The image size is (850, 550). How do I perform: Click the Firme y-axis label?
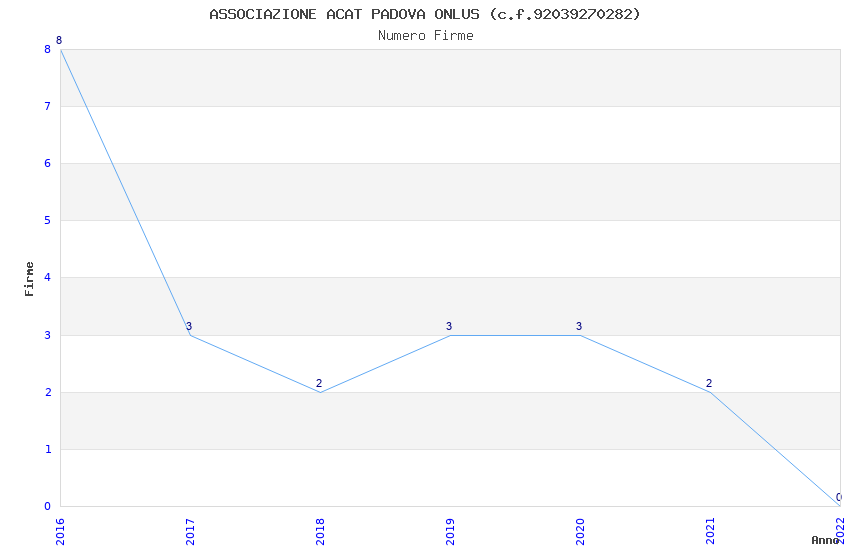click(29, 279)
